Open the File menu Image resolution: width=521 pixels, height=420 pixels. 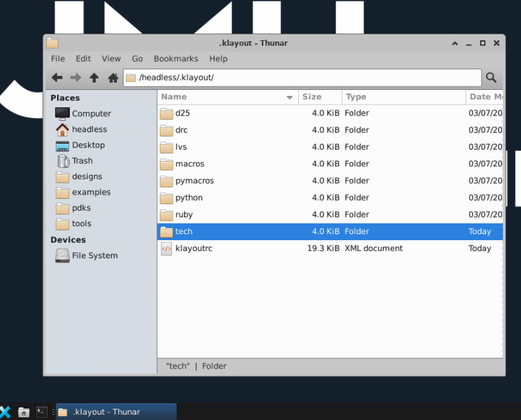coord(58,59)
